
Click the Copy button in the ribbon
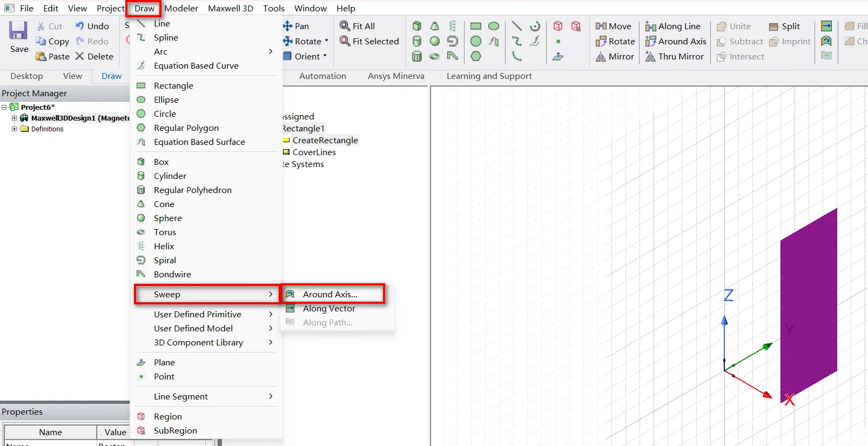click(x=52, y=41)
